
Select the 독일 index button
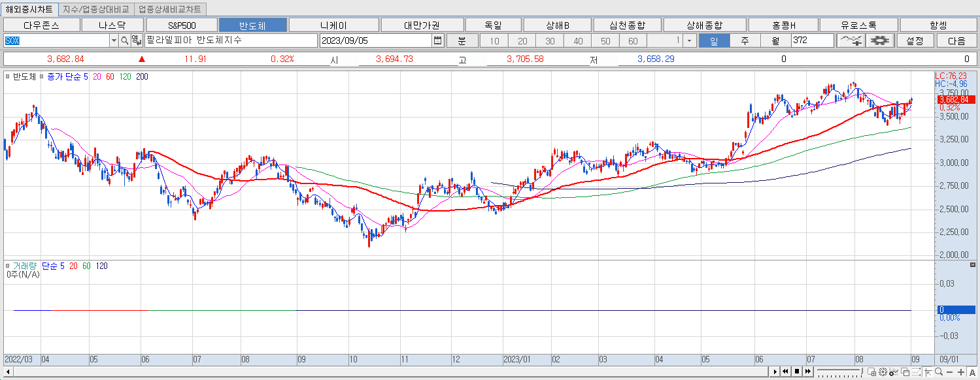coord(493,25)
